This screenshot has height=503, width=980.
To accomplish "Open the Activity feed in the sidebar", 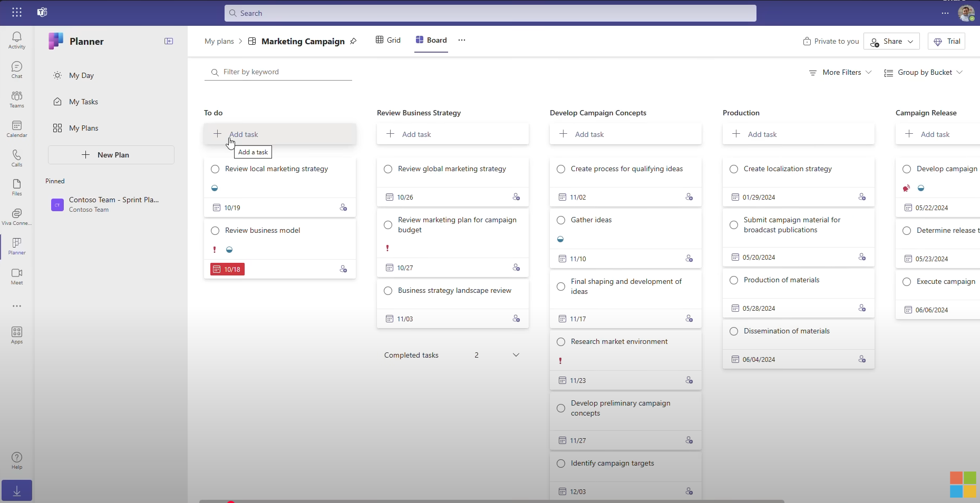I will (16, 41).
